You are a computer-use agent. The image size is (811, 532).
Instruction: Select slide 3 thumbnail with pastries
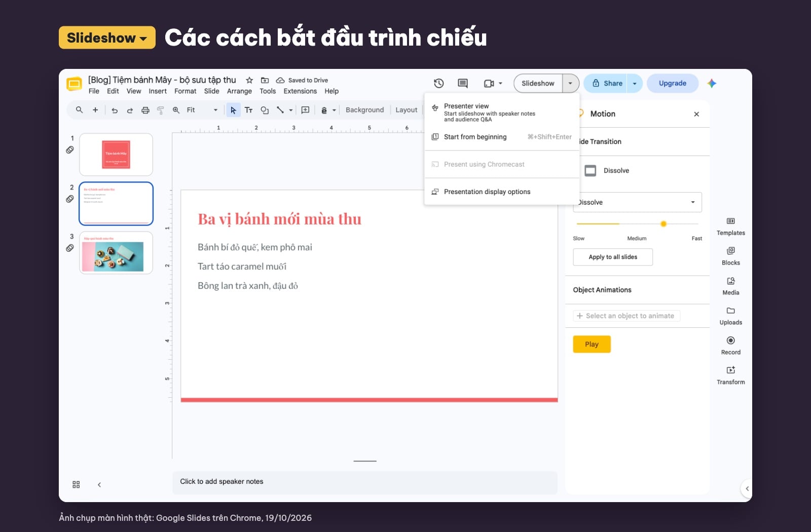pos(116,253)
